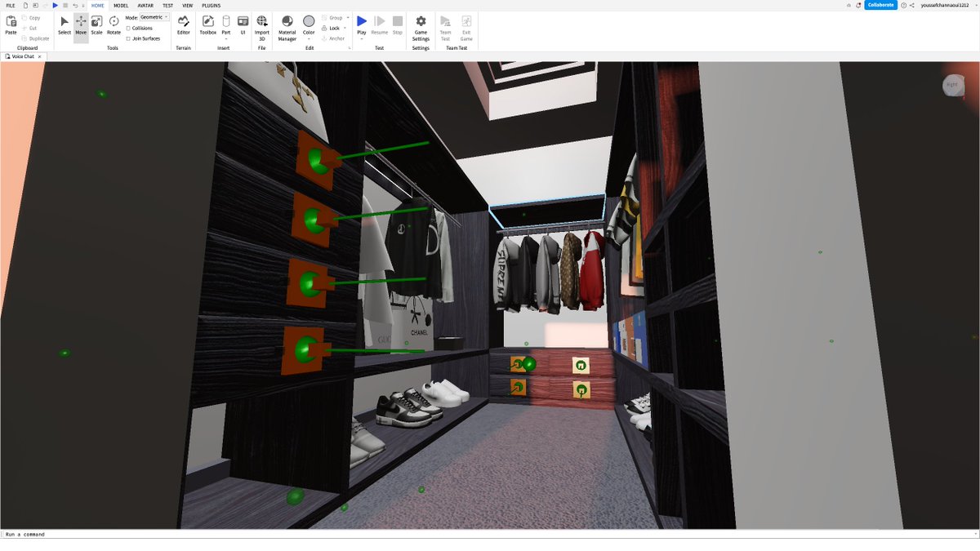Click Import 3D
This screenshot has width=980, height=551.
click(262, 27)
